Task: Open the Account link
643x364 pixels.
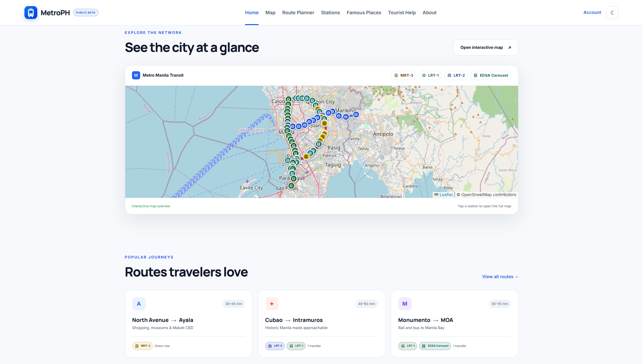Action: tap(592, 13)
